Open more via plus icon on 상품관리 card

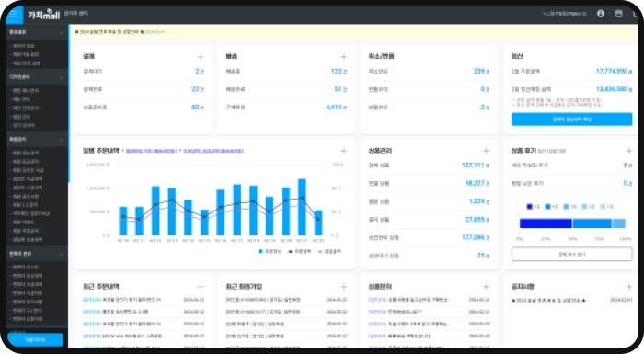point(486,151)
